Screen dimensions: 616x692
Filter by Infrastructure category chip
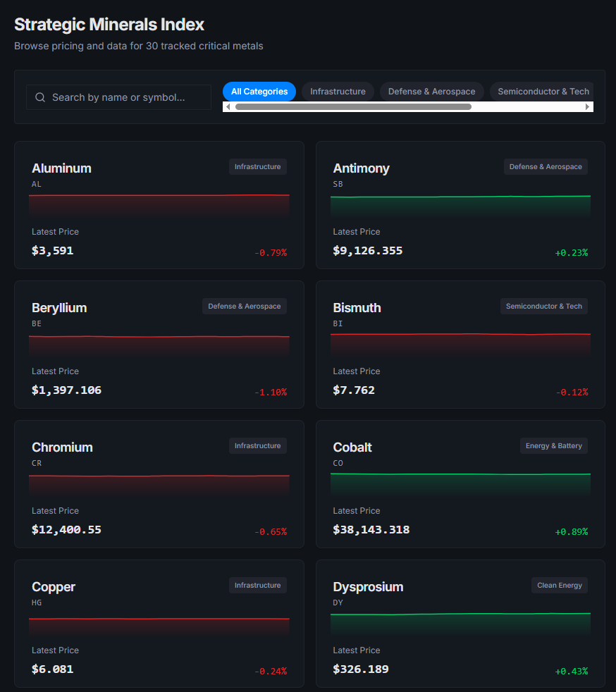[x=338, y=92]
